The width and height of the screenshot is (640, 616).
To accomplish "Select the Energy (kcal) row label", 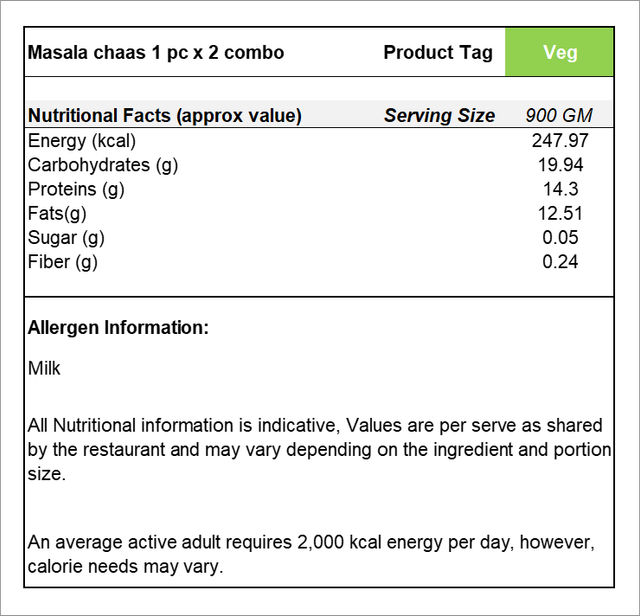I will pyautogui.click(x=82, y=141).
